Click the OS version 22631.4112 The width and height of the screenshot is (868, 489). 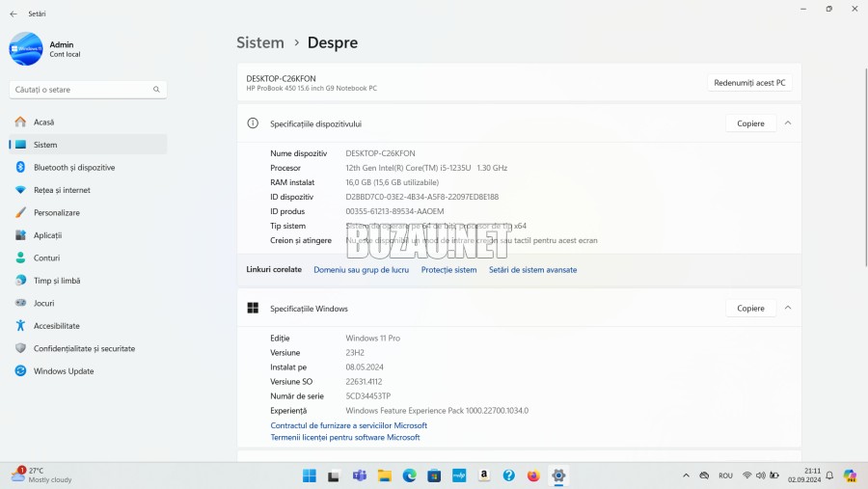tap(364, 382)
